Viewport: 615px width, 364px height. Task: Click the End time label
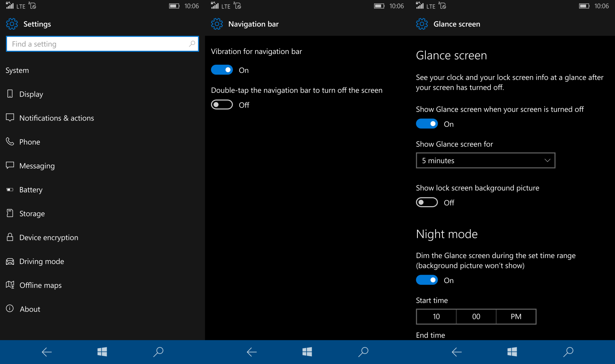(x=430, y=335)
